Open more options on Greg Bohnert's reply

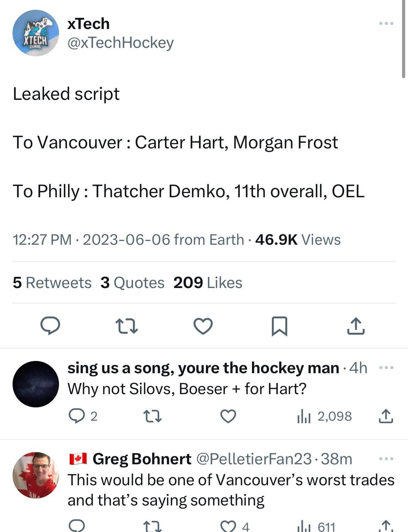[386, 459]
